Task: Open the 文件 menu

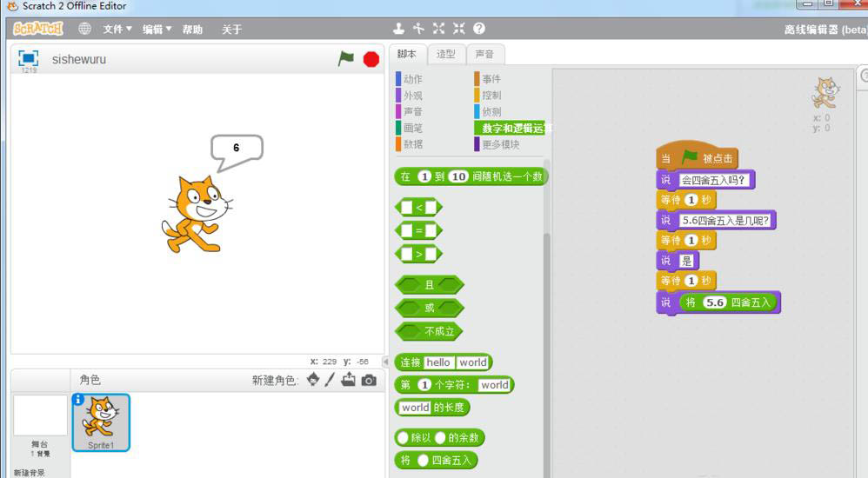Action: tap(117, 30)
